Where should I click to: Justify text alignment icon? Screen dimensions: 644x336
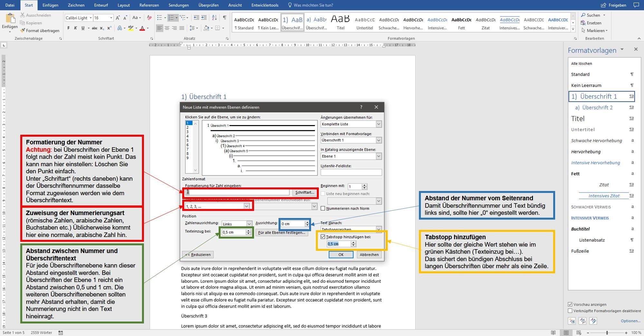point(182,28)
